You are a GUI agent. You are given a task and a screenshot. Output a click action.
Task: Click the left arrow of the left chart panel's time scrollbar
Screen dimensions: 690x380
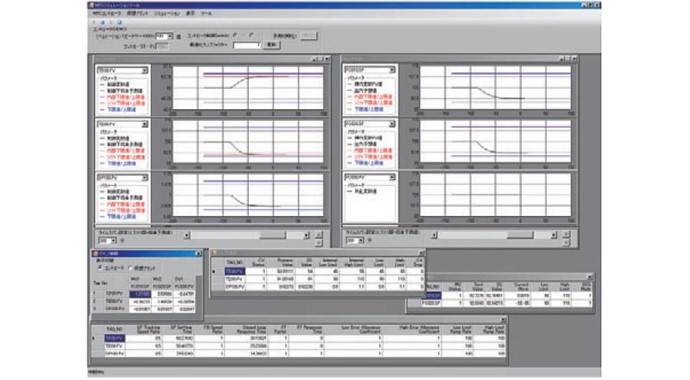[x=187, y=235]
